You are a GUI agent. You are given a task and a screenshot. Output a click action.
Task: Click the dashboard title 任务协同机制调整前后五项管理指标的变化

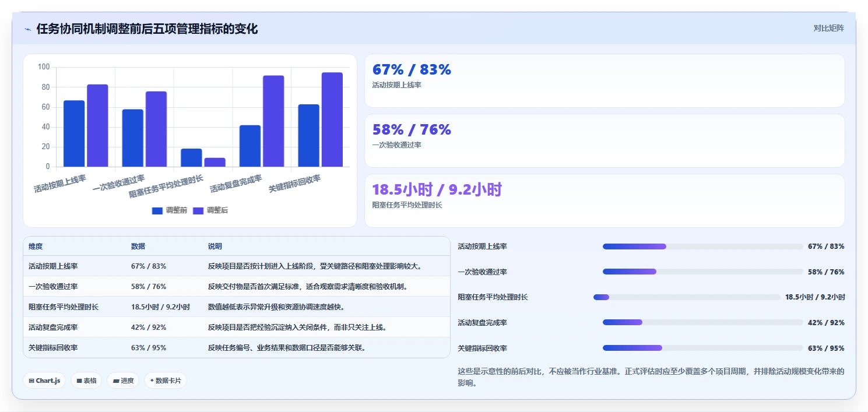[147, 29]
